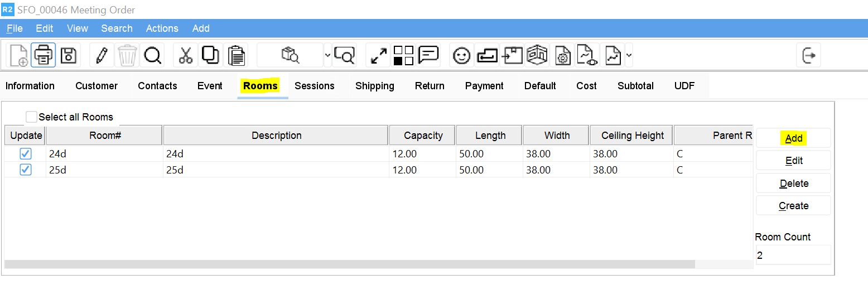Open the dropdown arrow beside box search
868x299 pixels.
327,55
